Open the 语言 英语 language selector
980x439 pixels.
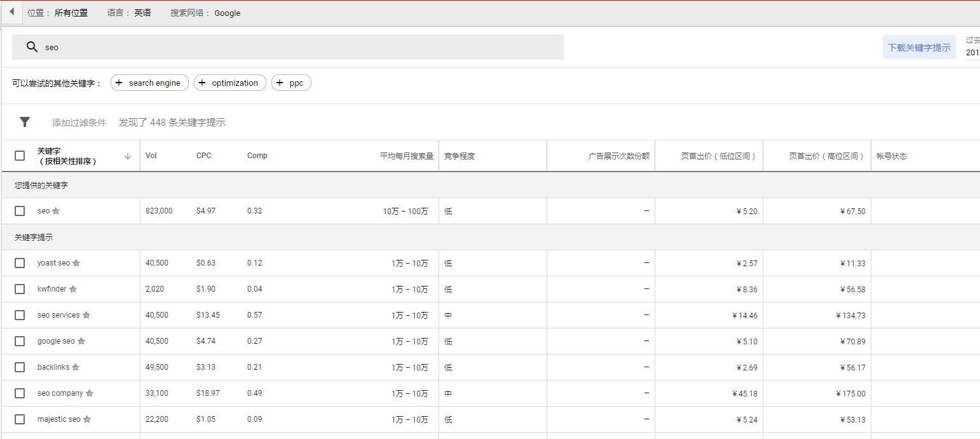point(130,13)
